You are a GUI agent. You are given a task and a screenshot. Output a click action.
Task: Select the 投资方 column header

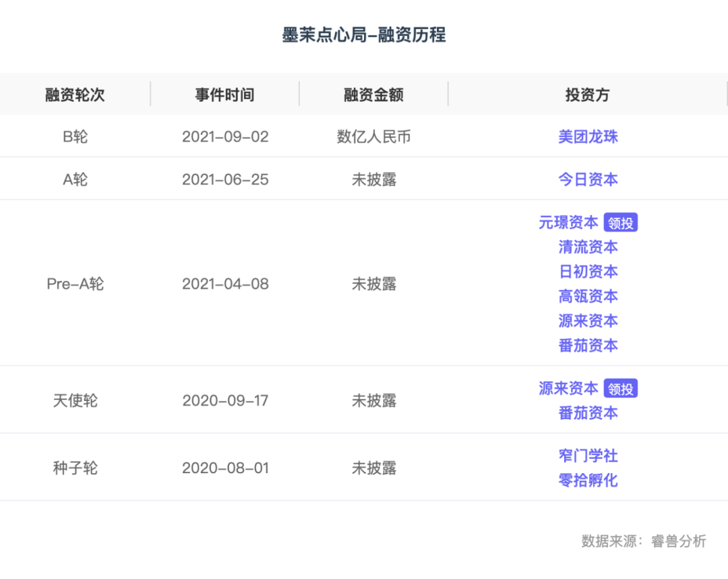click(587, 94)
